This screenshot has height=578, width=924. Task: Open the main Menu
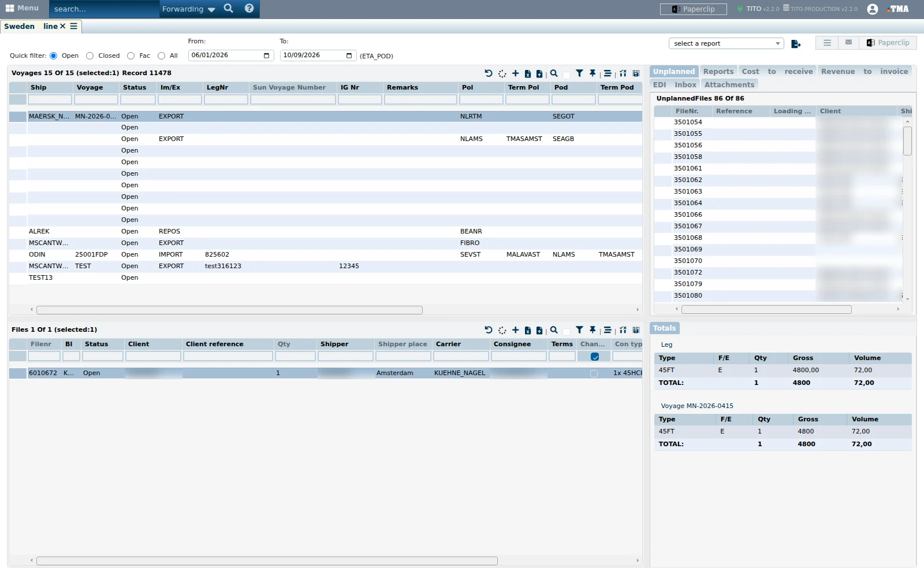pos(22,8)
